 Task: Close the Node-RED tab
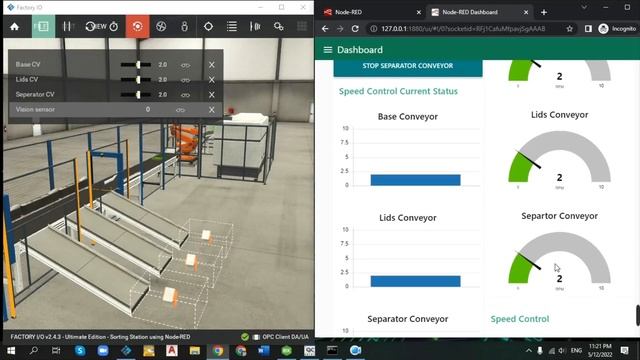[418, 12]
